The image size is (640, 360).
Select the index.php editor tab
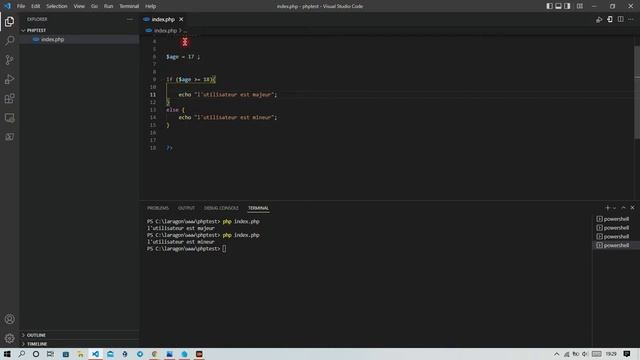163,19
